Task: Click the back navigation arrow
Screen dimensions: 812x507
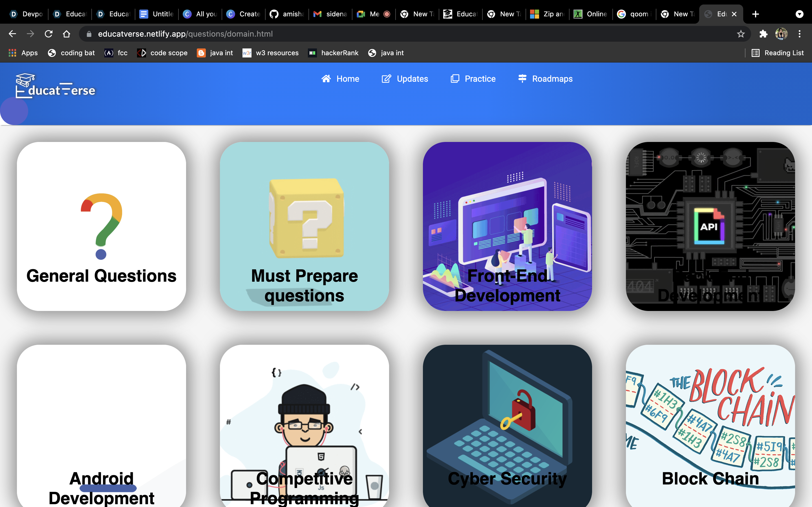Action: (12, 34)
